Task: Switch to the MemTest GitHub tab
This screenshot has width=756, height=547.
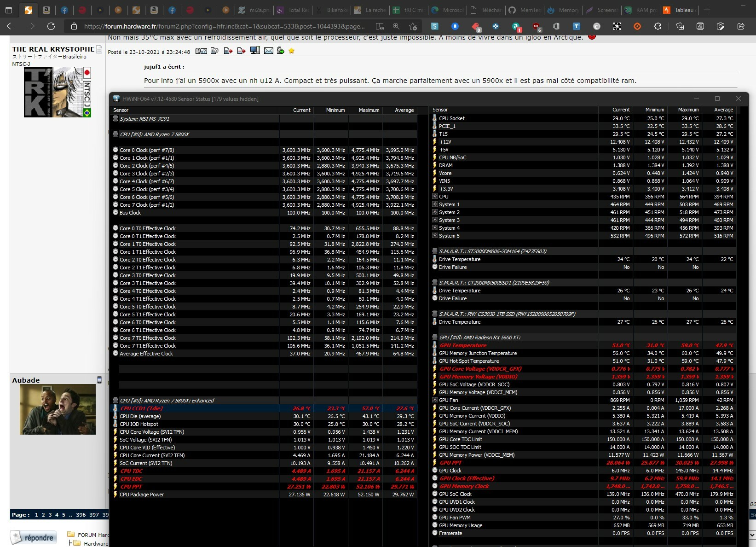Action: click(525, 10)
